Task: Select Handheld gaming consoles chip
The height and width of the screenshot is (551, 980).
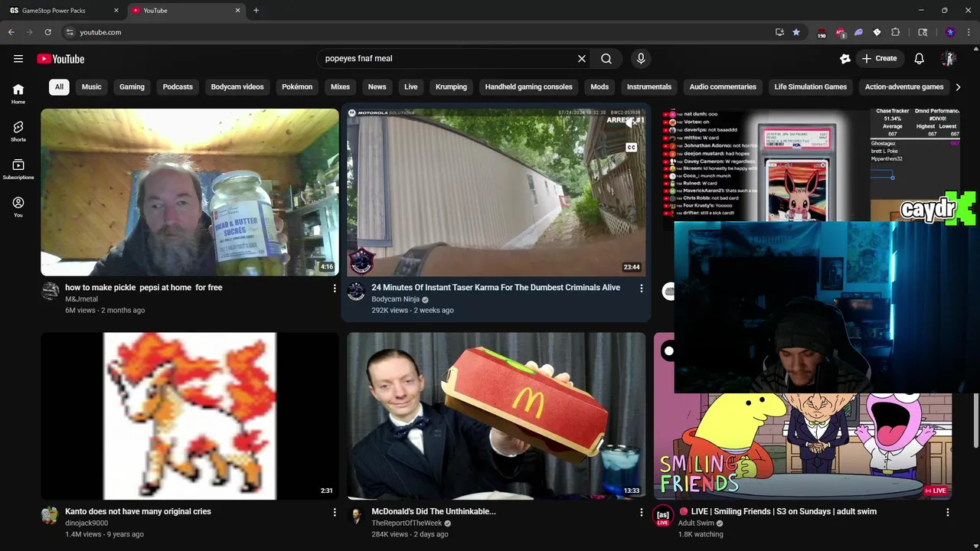Action: (529, 86)
